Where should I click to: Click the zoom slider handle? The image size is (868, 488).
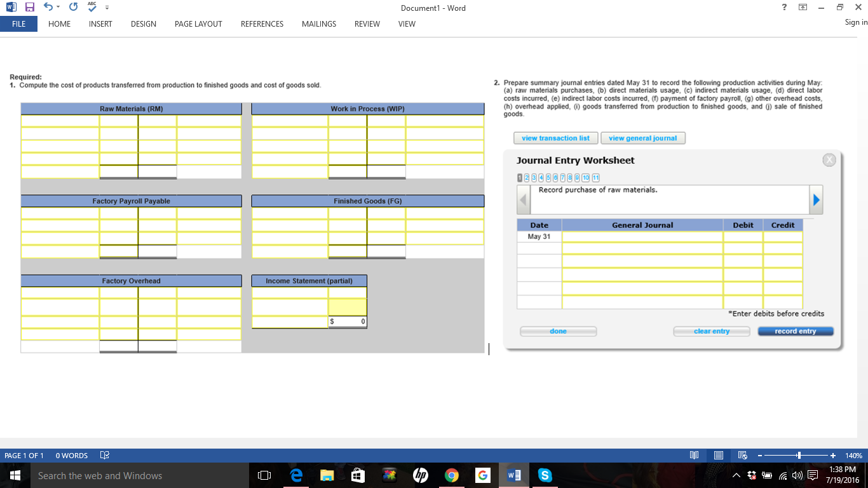pyautogui.click(x=799, y=456)
